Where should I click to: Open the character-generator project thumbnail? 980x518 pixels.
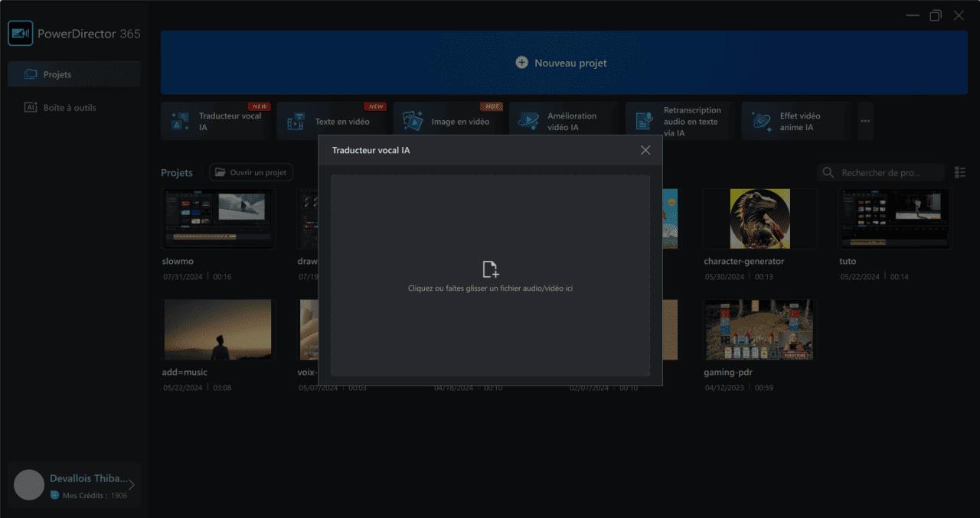coord(759,219)
